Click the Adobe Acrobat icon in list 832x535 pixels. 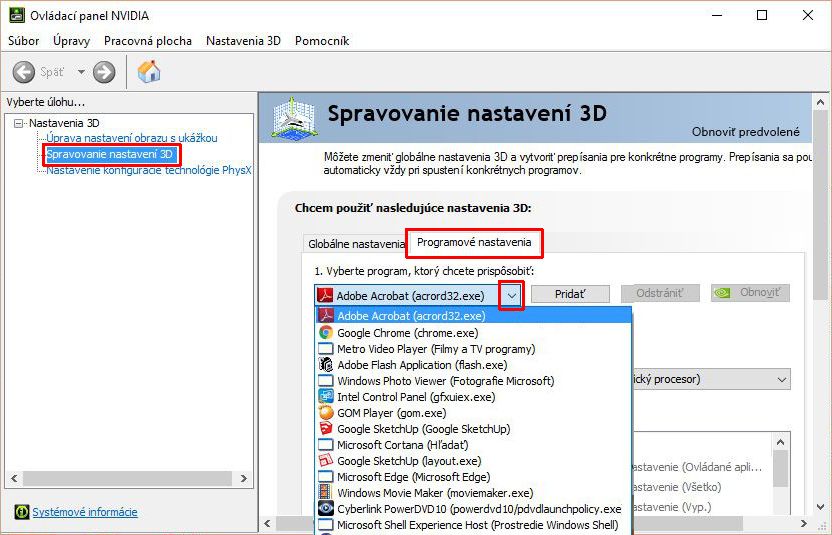[x=326, y=316]
